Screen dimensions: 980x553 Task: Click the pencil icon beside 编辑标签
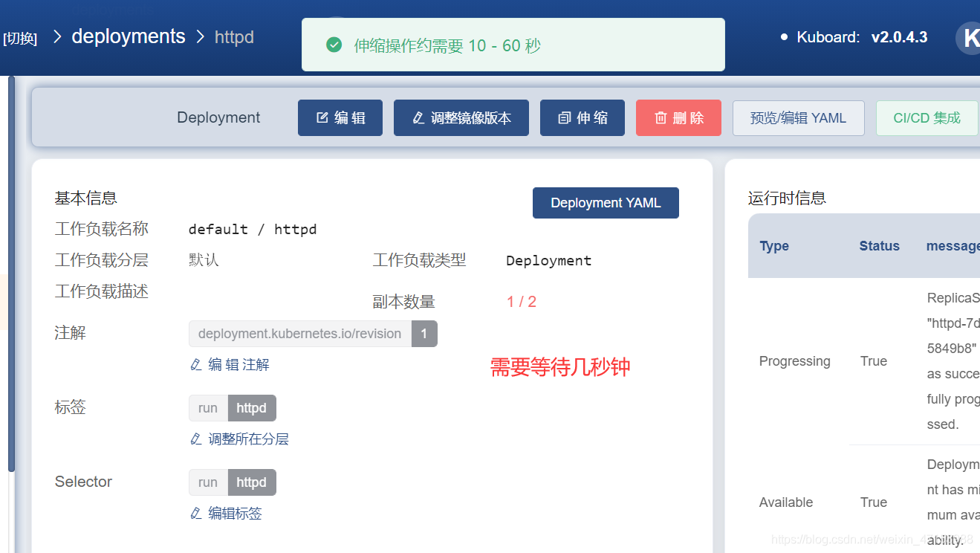(196, 514)
